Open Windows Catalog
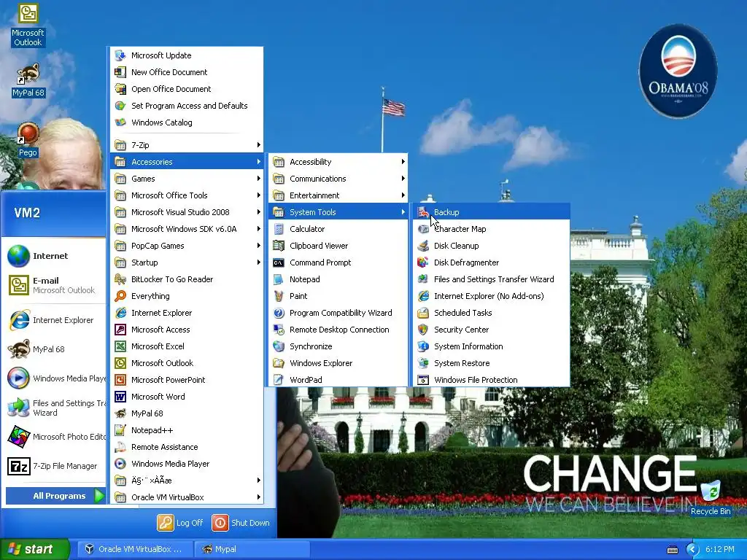 click(x=187, y=122)
